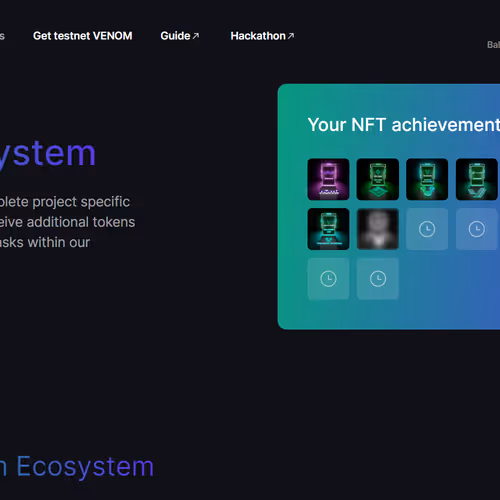The image size is (500, 500).
Task: Select green NFT with cyan cup-shaped base
Action: pos(427,179)
